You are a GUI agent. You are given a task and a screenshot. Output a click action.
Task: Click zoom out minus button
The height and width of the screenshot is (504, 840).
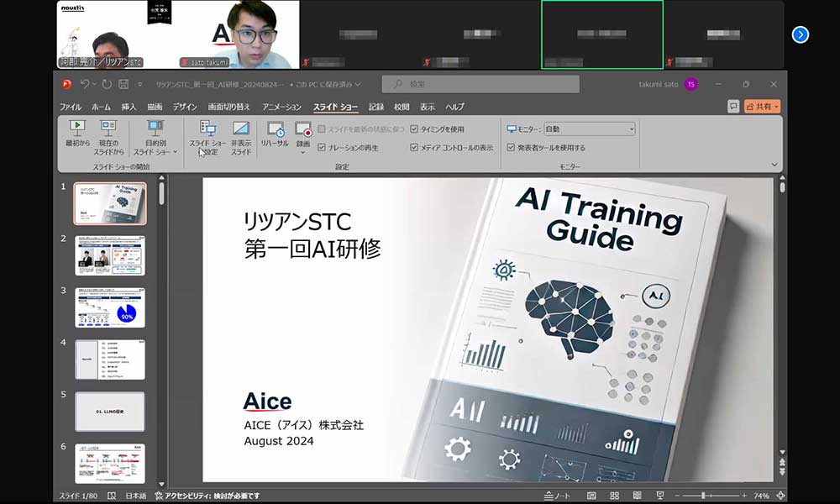677,496
